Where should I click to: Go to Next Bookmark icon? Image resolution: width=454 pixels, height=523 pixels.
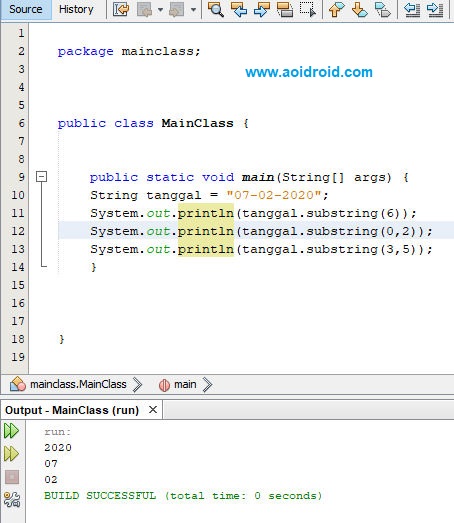pos(360,9)
